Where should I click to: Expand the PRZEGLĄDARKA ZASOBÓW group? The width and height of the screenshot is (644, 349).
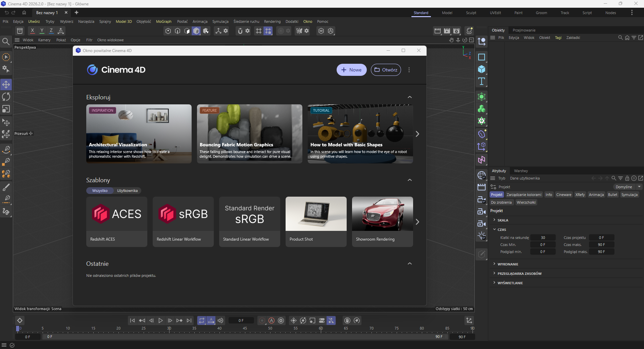pos(494,273)
